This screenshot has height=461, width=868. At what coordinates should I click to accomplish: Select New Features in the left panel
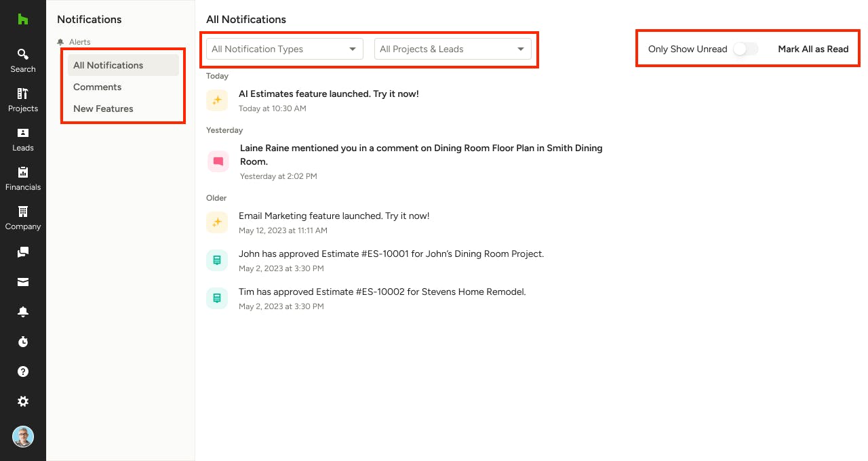tap(123, 108)
